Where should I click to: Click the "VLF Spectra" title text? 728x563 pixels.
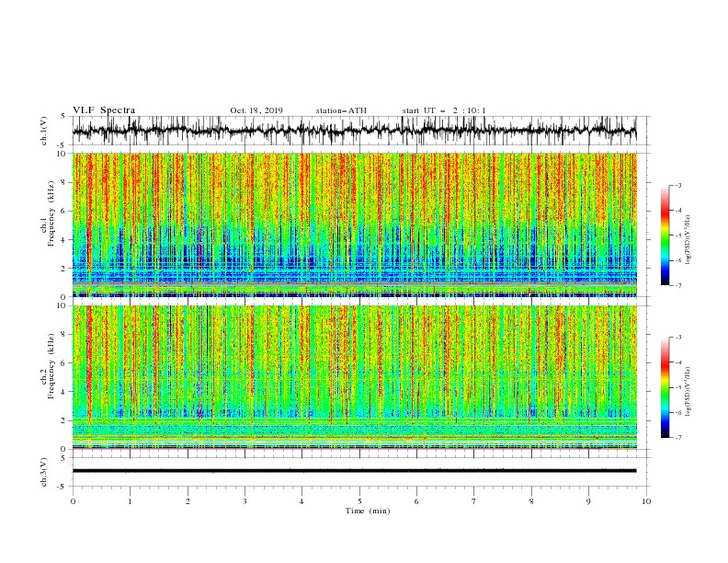coord(104,110)
